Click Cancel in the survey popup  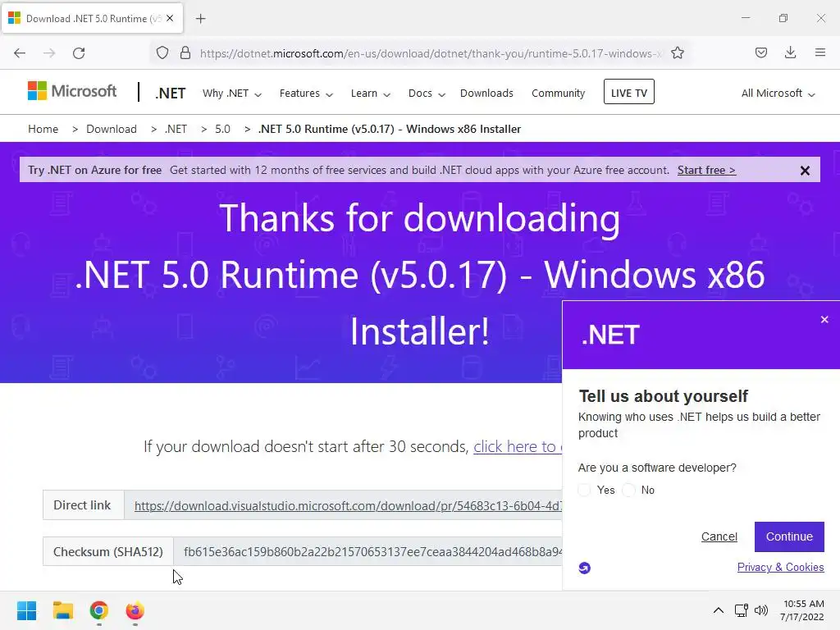[719, 536]
